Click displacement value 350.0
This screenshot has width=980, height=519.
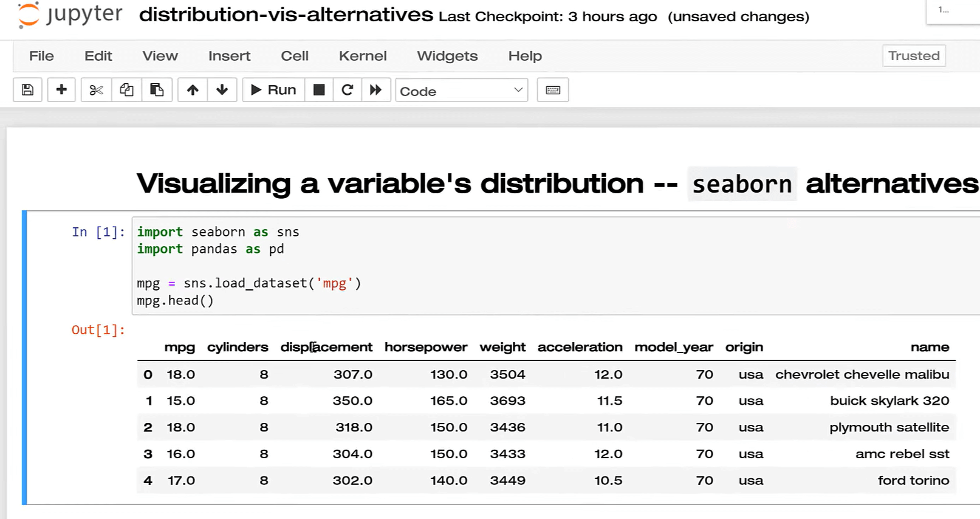[352, 400]
